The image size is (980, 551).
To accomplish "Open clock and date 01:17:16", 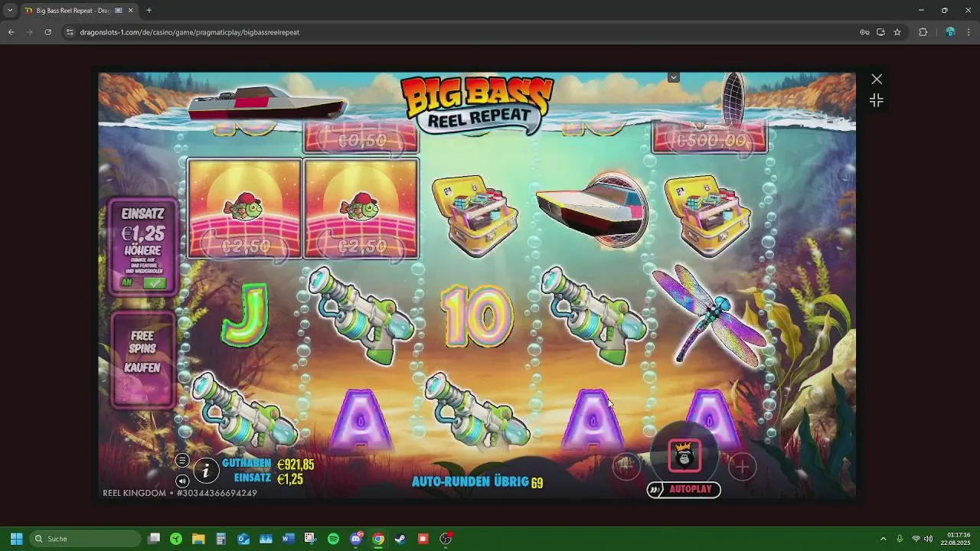I will (x=955, y=539).
